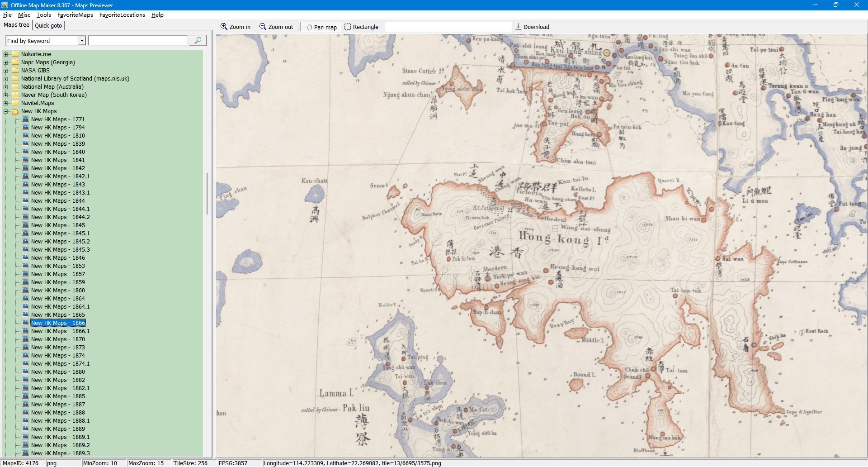Expand the Naver Map (South Korea) node
The height and width of the screenshot is (467, 868).
point(6,95)
